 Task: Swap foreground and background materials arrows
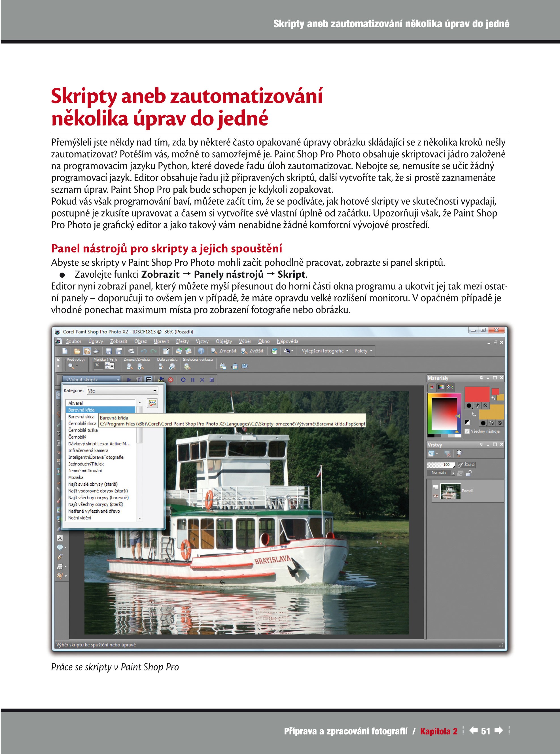tap(474, 414)
